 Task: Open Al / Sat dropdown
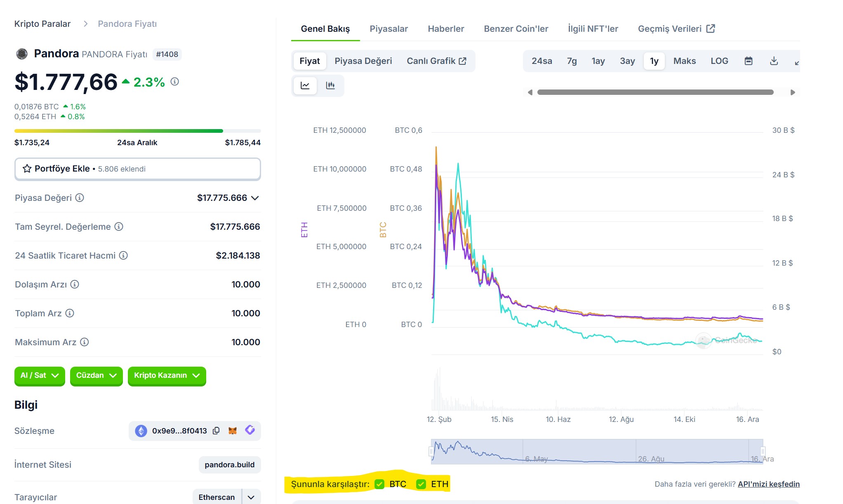point(40,376)
